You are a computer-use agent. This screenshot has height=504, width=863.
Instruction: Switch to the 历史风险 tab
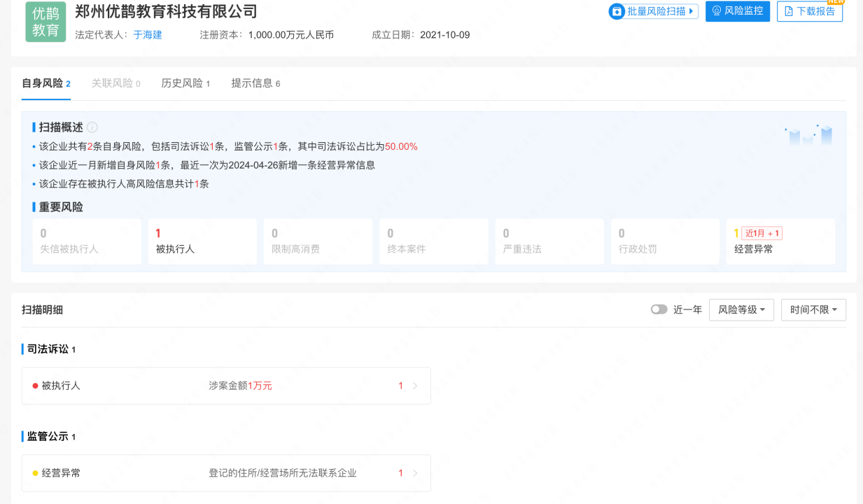[185, 83]
